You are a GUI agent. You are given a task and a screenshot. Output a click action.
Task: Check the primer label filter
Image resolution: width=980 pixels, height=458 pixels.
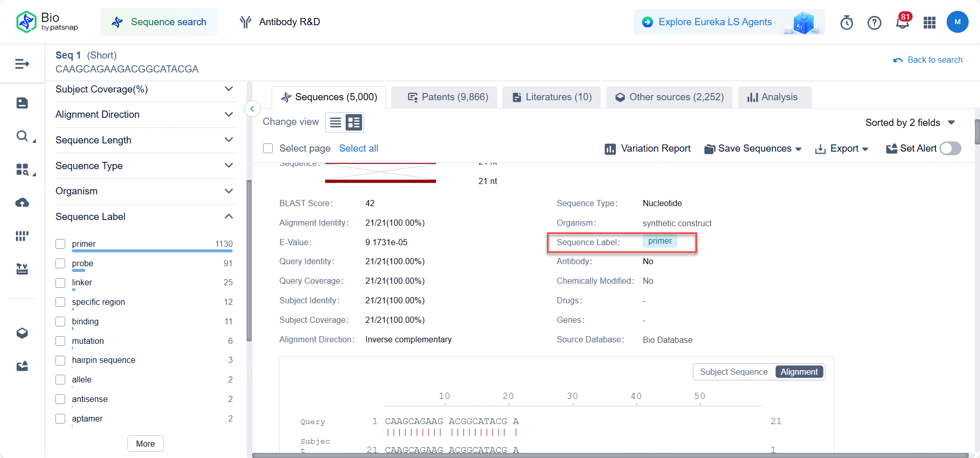[61, 244]
